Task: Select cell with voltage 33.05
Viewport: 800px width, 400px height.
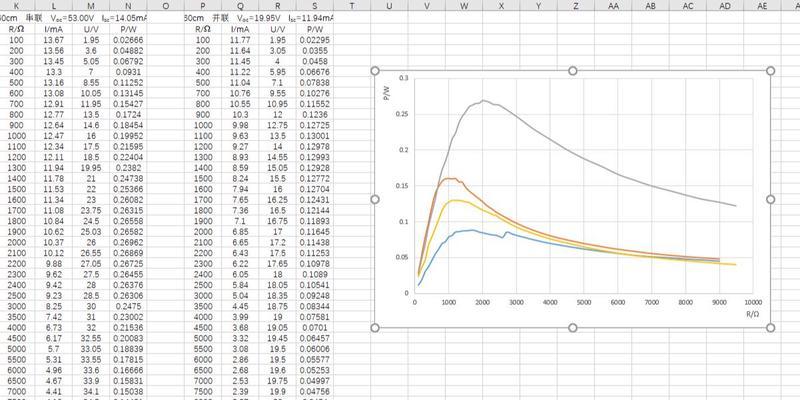Action: [91, 349]
